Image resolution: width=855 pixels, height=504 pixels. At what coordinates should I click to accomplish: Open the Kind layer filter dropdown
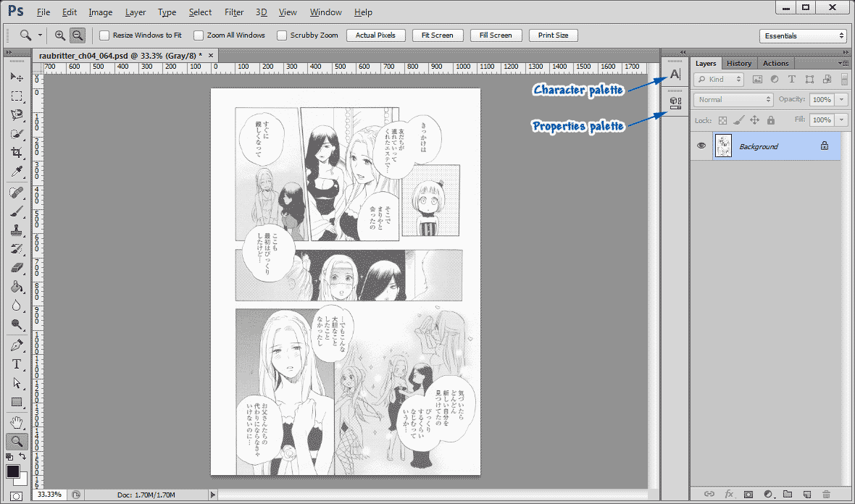[x=719, y=80]
